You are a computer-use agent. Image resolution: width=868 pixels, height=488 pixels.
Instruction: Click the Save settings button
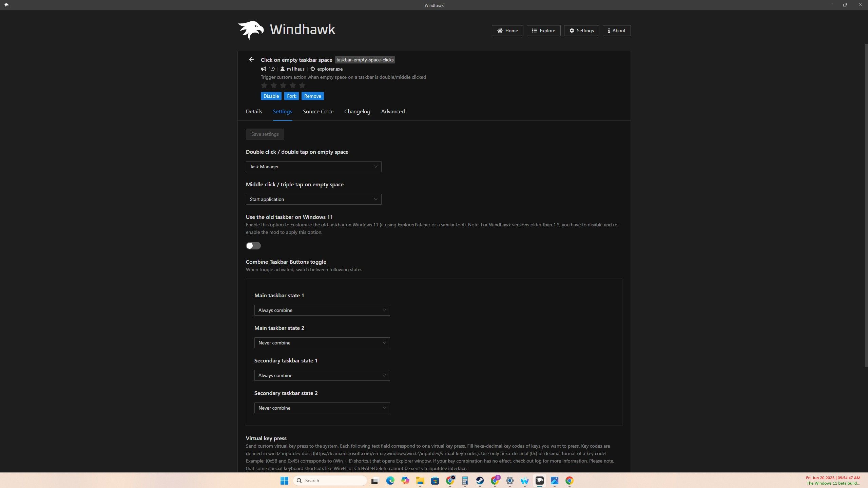click(x=265, y=134)
